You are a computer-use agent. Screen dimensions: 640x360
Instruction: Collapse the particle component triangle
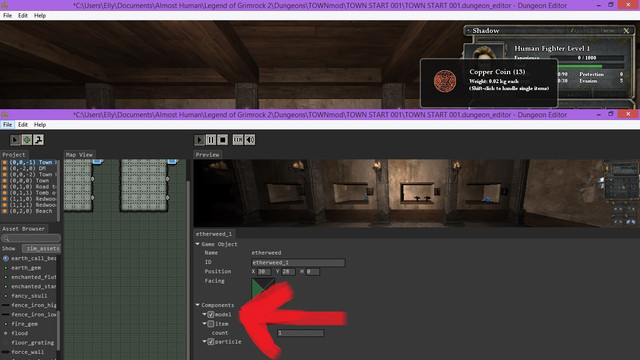(x=204, y=342)
